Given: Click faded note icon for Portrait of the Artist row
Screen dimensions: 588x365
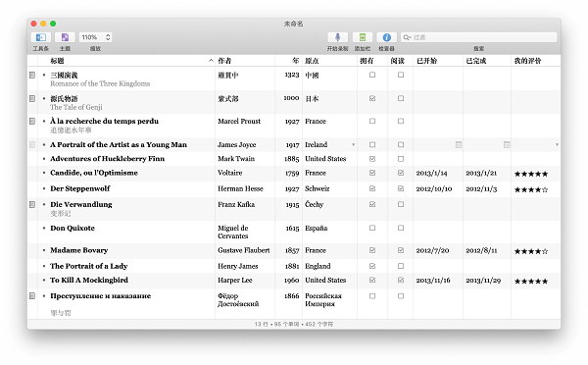Looking at the screenshot, I should pos(32,144).
